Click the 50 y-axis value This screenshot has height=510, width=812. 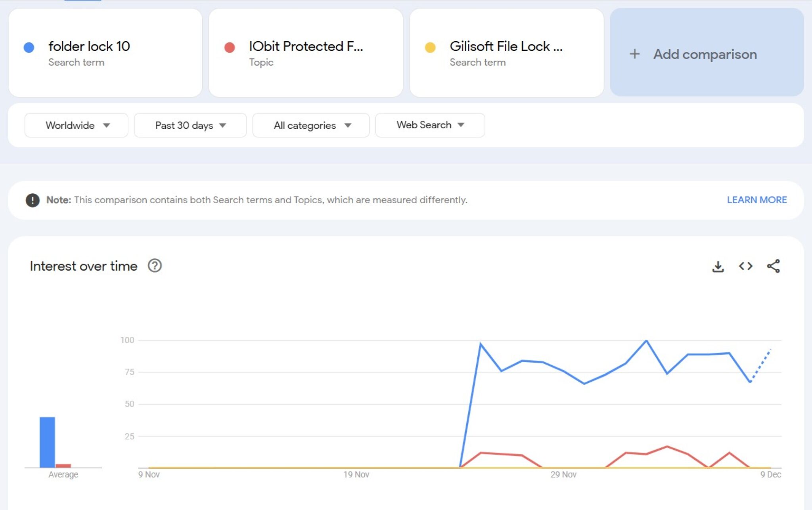[x=129, y=404]
